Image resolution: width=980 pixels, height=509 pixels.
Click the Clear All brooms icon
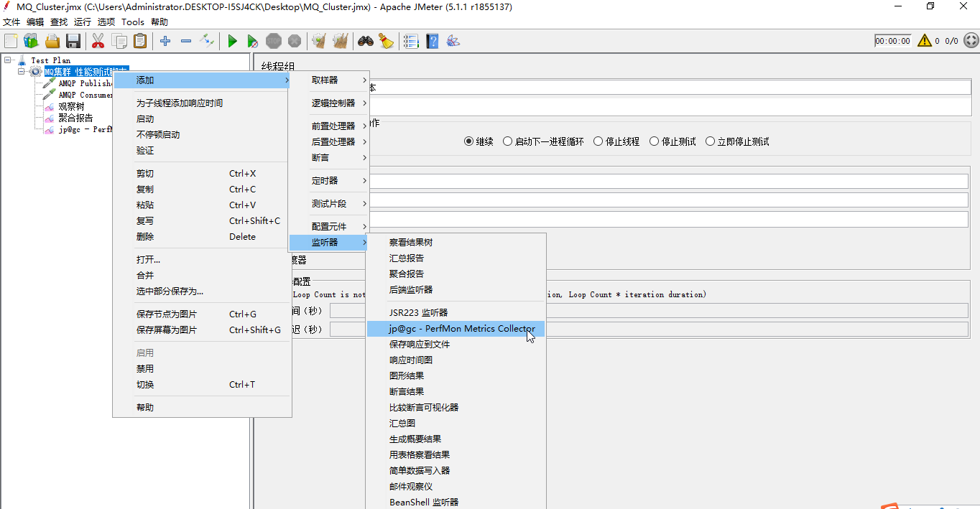click(341, 41)
